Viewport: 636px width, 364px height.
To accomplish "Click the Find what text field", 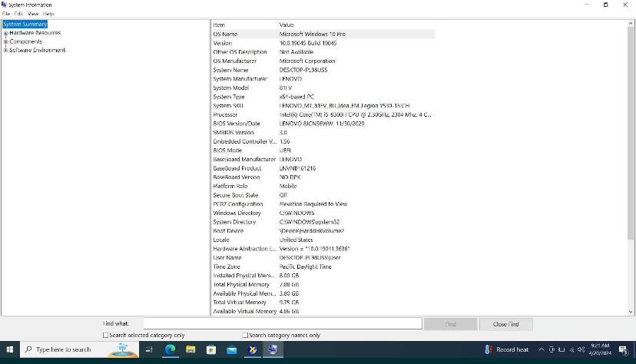I will point(282,324).
